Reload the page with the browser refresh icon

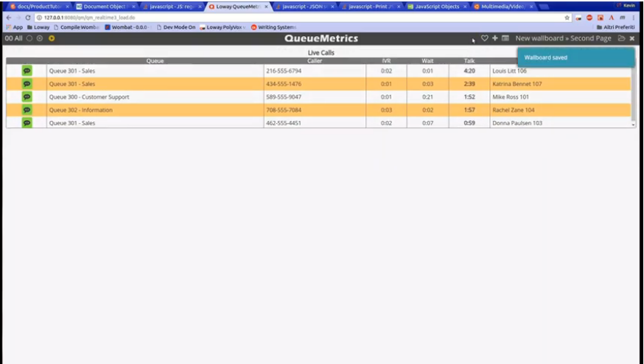click(x=28, y=18)
